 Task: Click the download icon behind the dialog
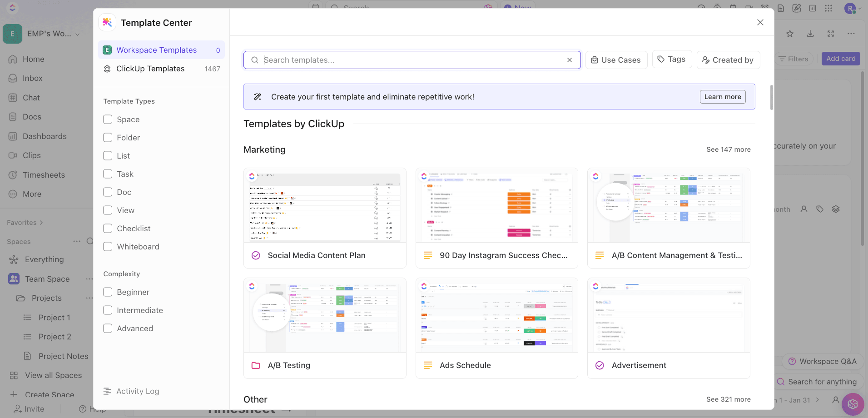click(x=810, y=34)
